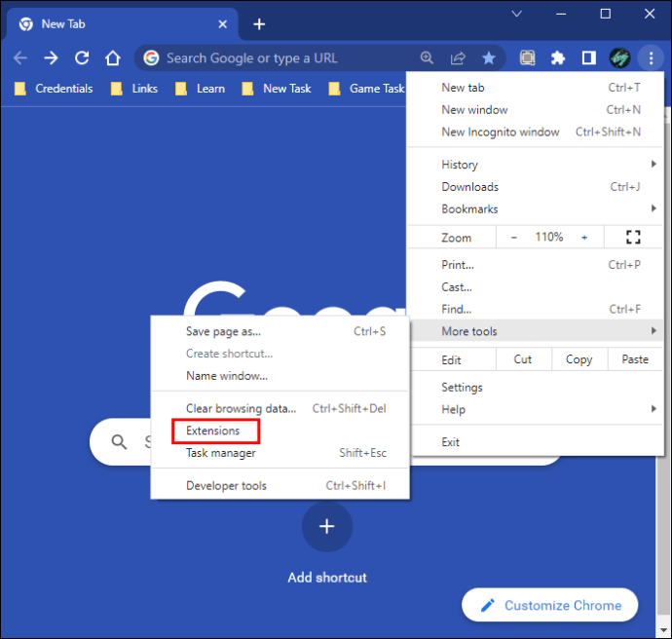Toggle the side panel icon
672x639 pixels.
click(588, 58)
